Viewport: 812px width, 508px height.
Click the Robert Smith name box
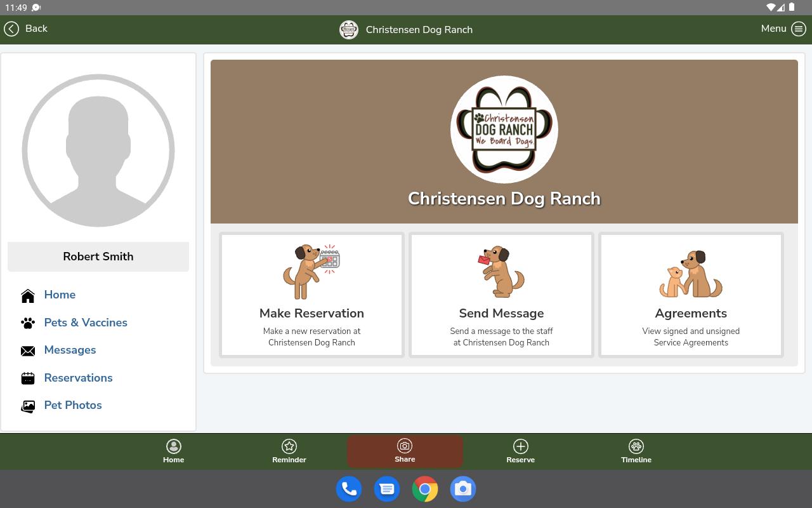click(x=98, y=257)
